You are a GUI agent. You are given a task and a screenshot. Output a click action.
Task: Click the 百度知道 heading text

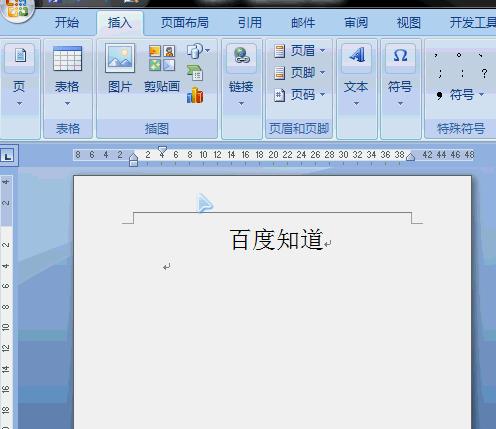pyautogui.click(x=276, y=239)
